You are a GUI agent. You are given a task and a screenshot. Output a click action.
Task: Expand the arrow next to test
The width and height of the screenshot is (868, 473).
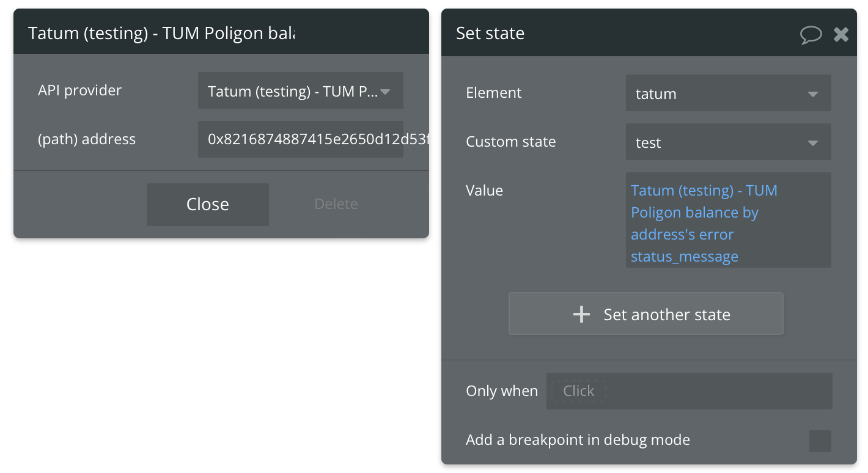[813, 144]
